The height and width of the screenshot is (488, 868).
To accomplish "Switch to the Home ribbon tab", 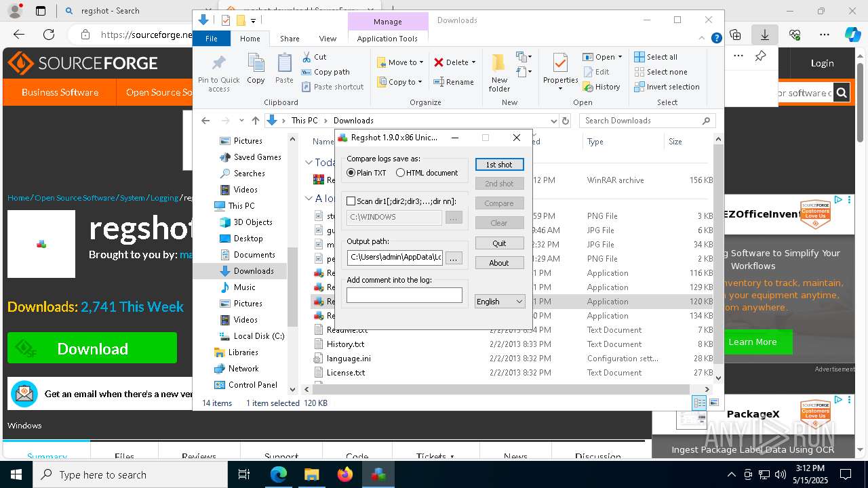I will click(x=250, y=39).
